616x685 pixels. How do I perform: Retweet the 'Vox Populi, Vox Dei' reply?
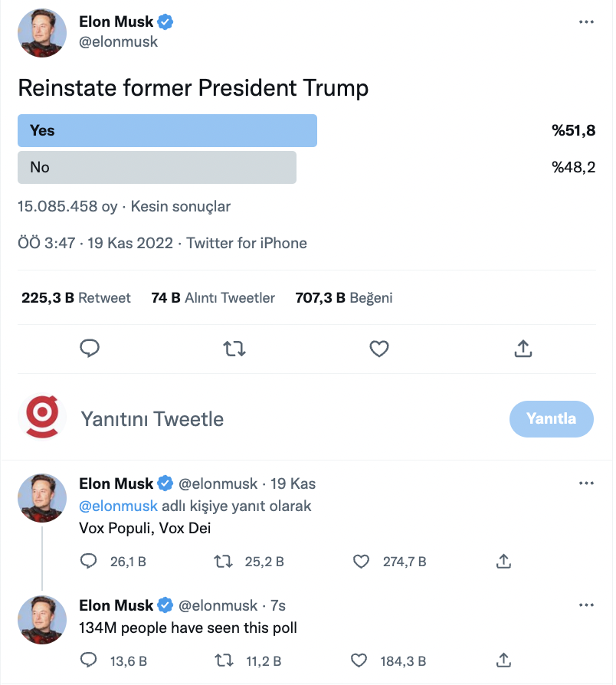click(223, 562)
